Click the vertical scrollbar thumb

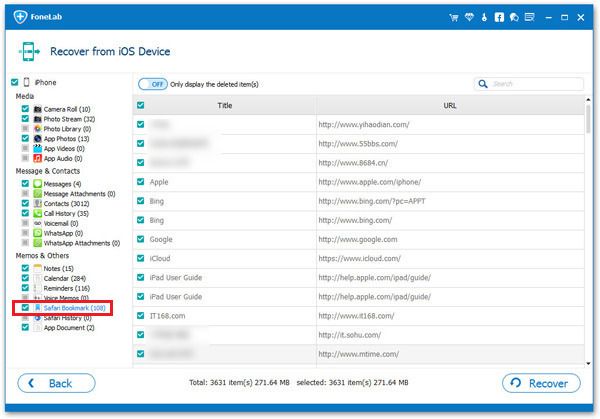tap(588, 119)
